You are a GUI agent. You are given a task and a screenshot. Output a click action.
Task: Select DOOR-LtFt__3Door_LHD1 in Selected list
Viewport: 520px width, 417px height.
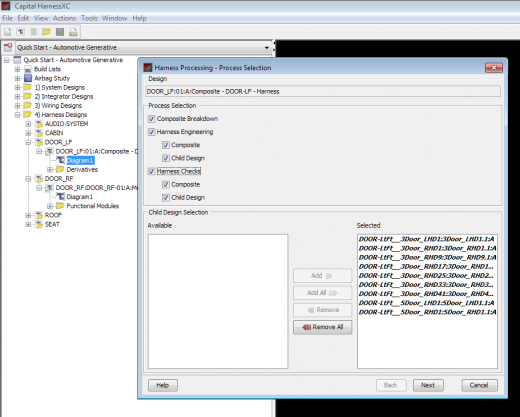tap(427, 239)
